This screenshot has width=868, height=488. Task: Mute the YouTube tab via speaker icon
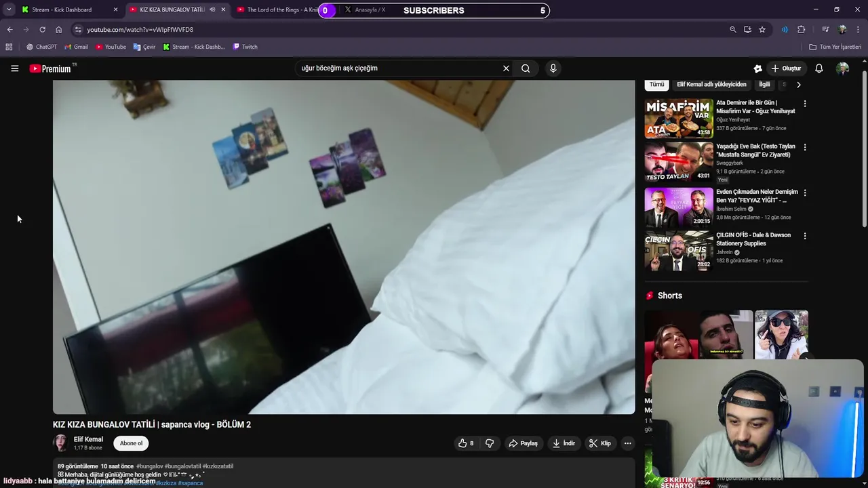pos(212,9)
